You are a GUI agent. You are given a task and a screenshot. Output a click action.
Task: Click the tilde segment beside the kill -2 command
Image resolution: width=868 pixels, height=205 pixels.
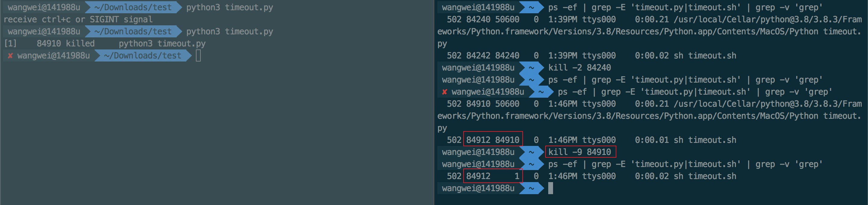tap(531, 68)
